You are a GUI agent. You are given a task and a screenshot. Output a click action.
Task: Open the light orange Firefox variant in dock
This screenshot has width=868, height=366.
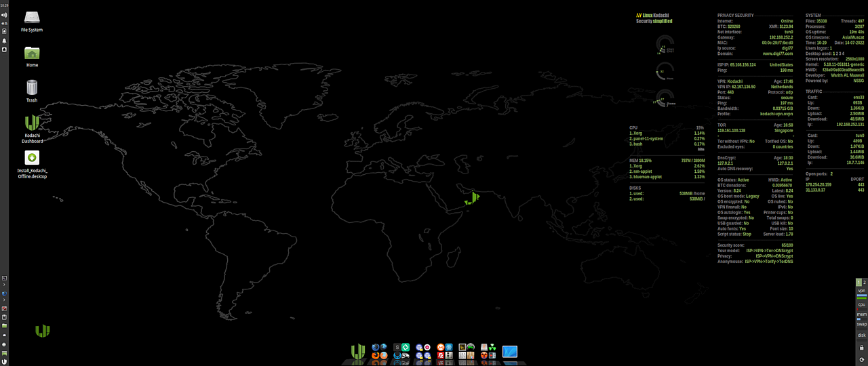[384, 355]
